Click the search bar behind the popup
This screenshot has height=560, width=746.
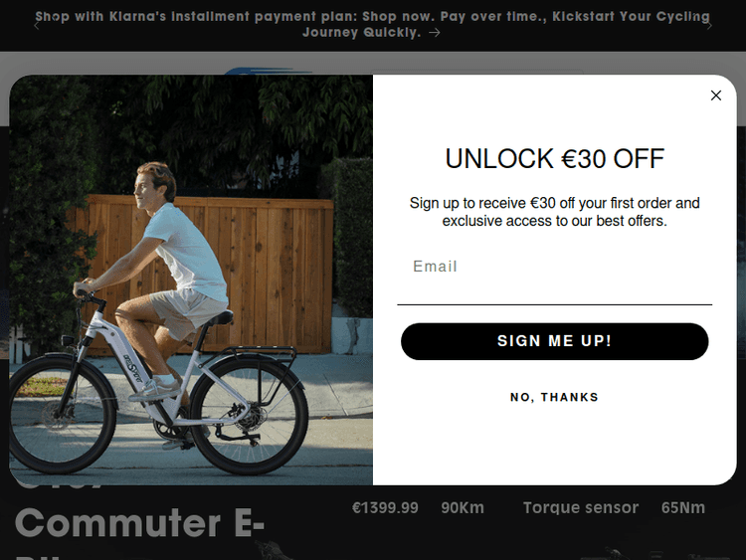(x=477, y=72)
